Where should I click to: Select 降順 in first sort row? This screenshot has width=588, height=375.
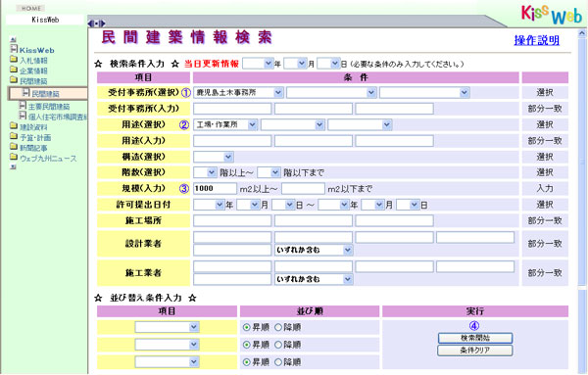(278, 327)
